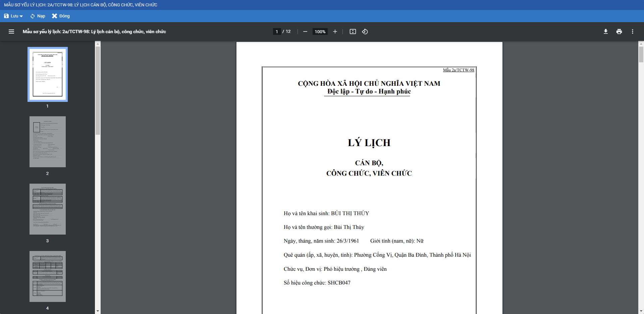Print the PDF document
Screen dimensions: 644x314
click(x=619, y=32)
